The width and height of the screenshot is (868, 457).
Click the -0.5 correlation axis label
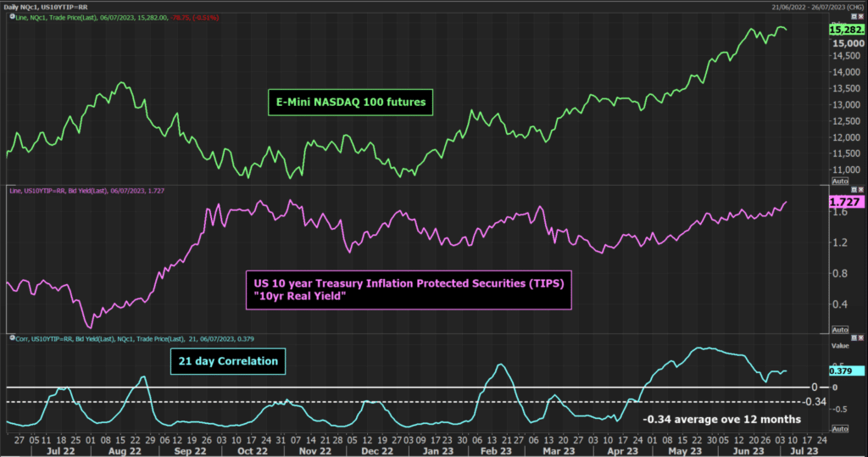point(838,410)
